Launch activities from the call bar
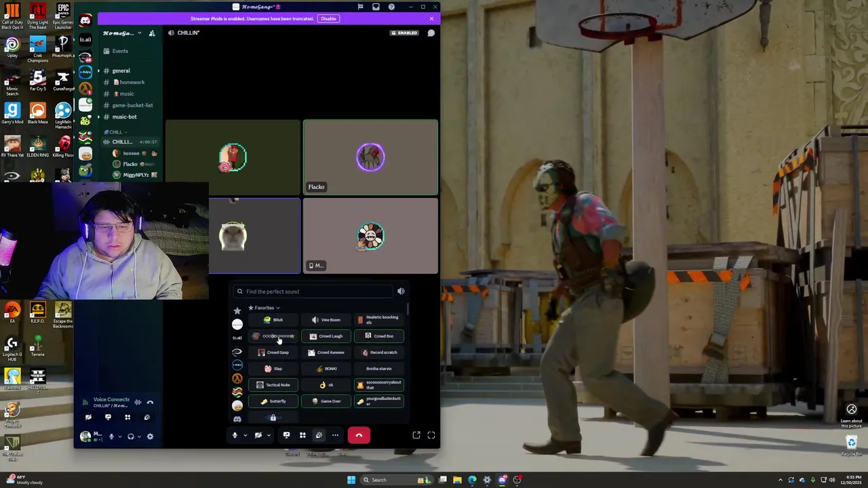 (x=302, y=435)
